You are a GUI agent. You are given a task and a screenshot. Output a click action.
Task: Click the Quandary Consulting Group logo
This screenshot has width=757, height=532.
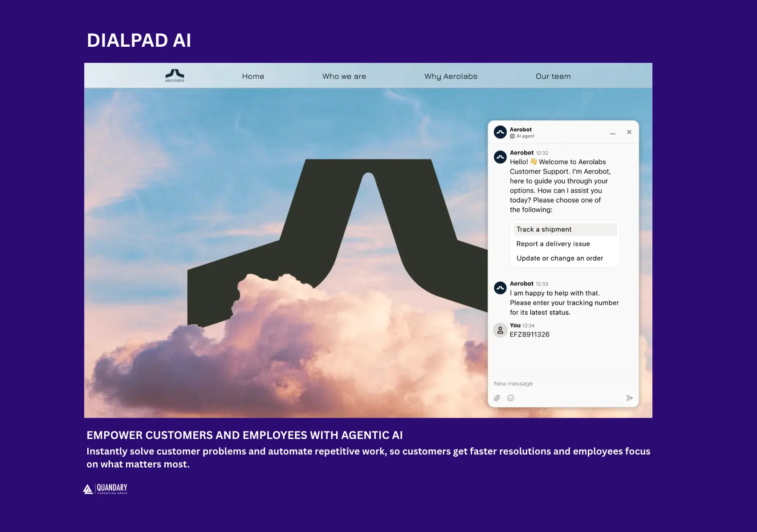[106, 489]
